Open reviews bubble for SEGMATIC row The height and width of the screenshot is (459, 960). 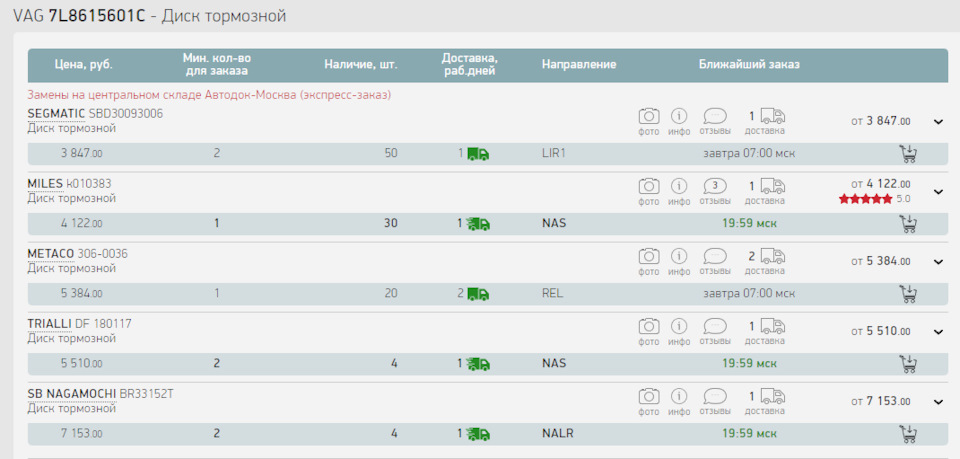715,116
